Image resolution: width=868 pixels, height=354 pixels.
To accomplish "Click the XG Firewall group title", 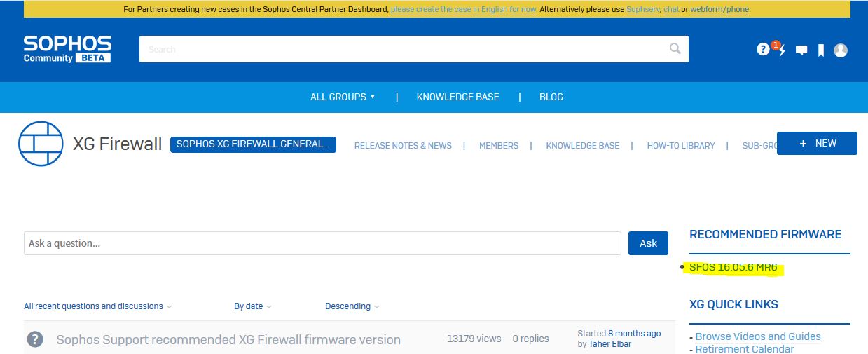I will [x=118, y=144].
